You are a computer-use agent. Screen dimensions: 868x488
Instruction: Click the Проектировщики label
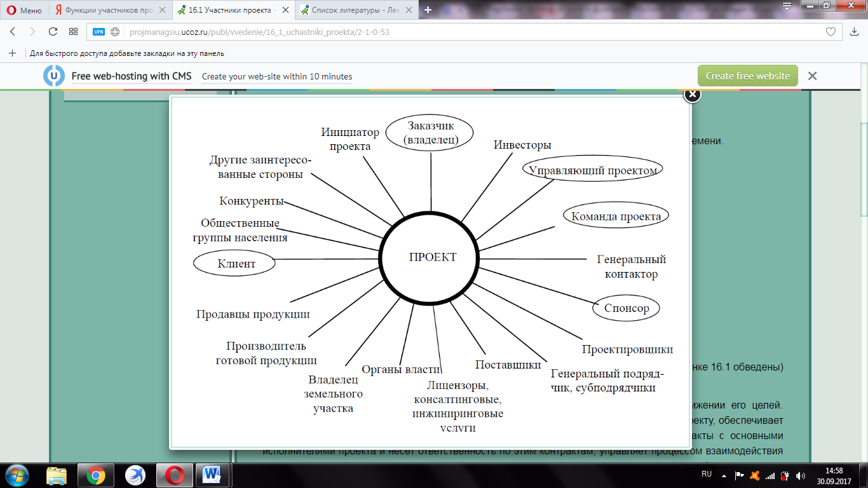point(627,349)
